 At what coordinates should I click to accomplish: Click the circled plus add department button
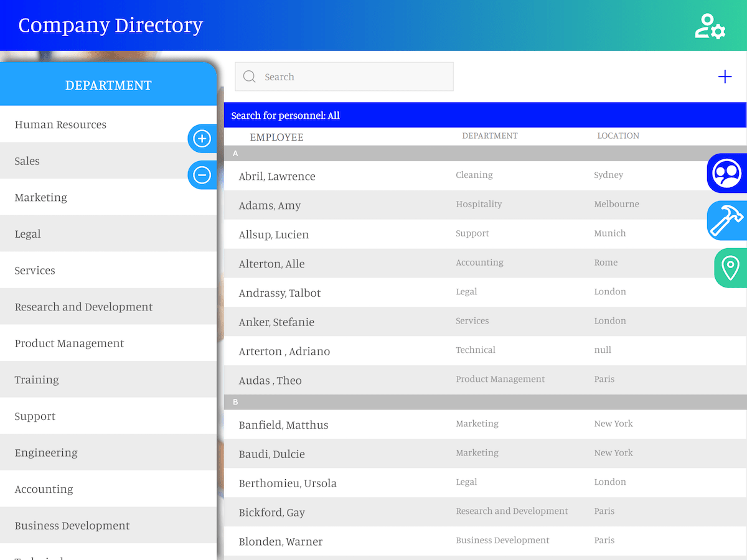click(202, 138)
